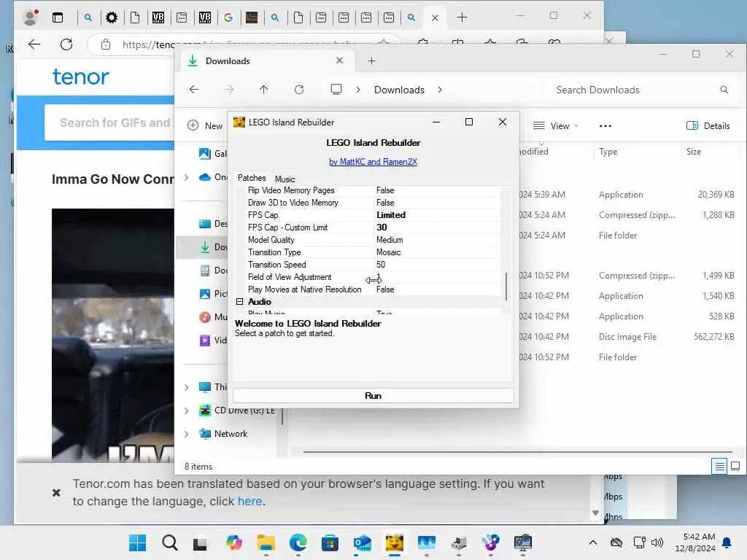Toggle the Details pane in File Explorer
This screenshot has height=560, width=747.
(x=708, y=125)
